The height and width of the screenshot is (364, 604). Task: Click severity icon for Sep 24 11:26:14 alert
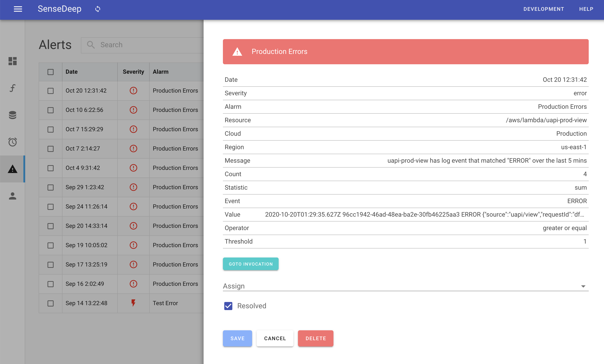click(x=133, y=207)
